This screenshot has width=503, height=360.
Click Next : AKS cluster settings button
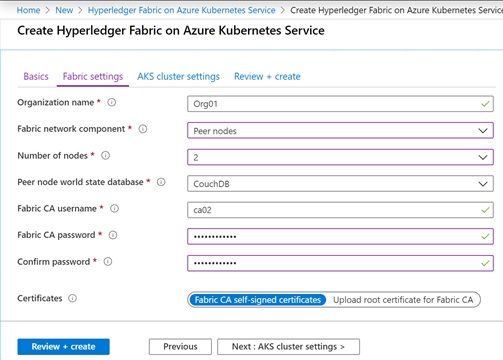(x=288, y=347)
